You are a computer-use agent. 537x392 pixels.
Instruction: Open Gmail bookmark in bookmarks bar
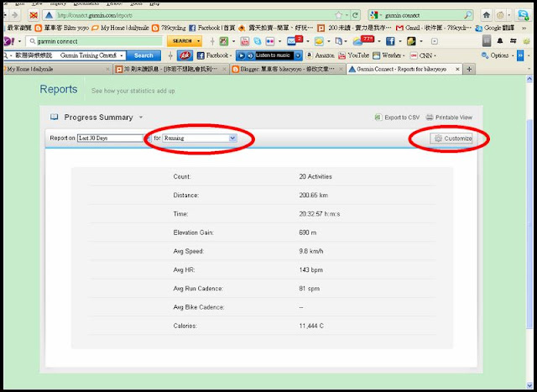point(434,28)
